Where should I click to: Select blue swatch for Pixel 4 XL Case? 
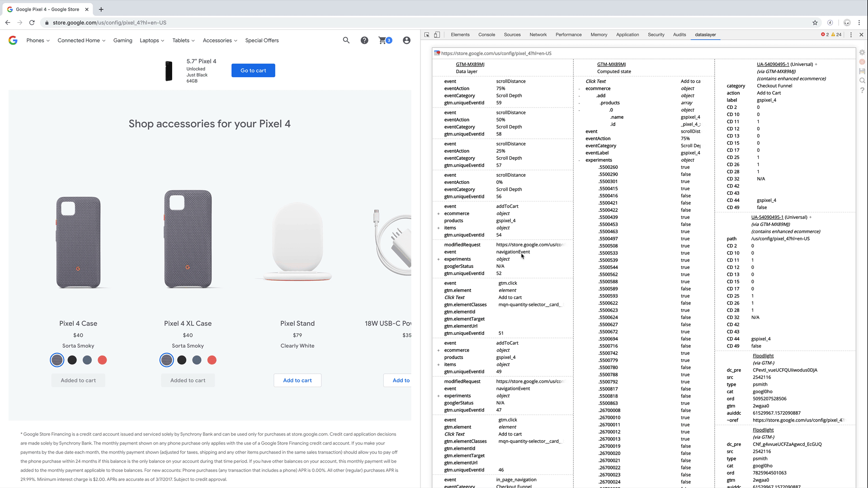(x=197, y=360)
